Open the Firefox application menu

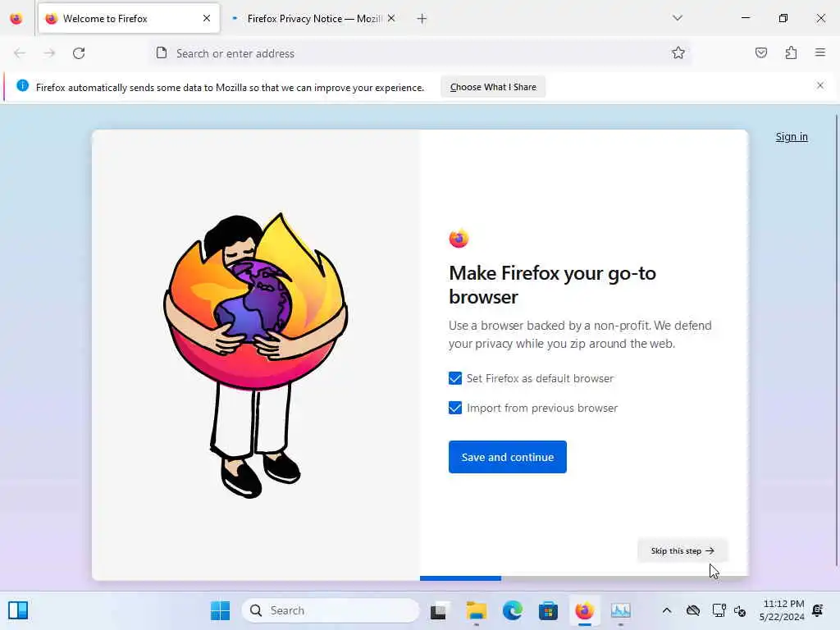point(820,52)
